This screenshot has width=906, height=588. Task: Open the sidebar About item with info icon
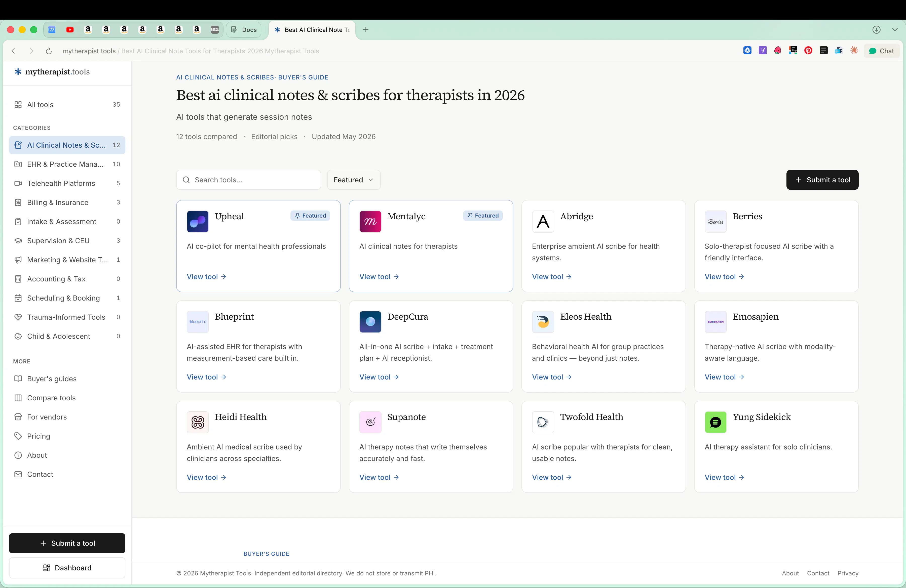tap(67, 455)
